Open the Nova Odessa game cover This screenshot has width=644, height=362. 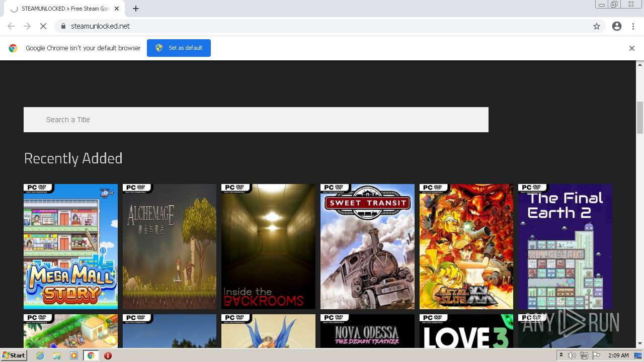click(367, 331)
